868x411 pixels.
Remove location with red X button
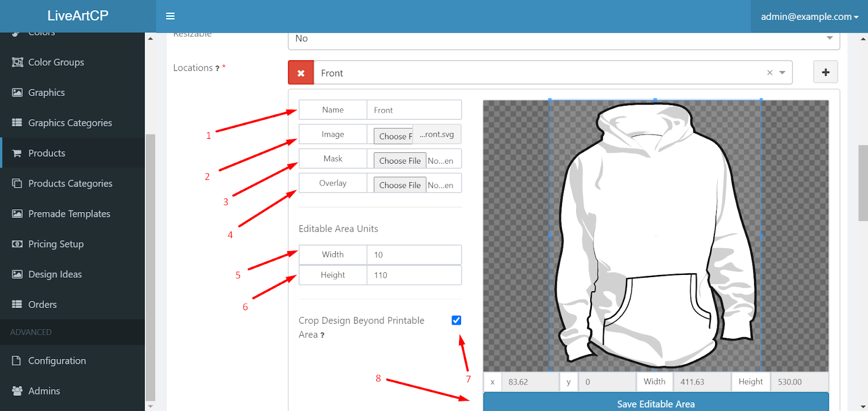[301, 73]
